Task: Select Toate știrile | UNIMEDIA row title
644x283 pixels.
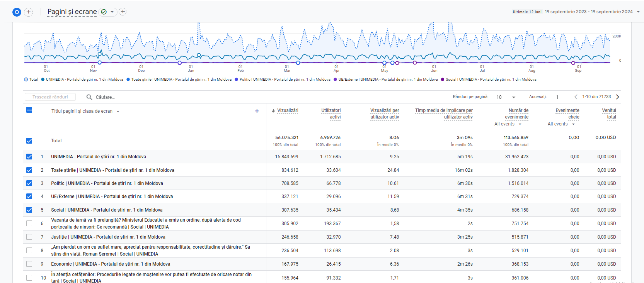Action: 112,170
